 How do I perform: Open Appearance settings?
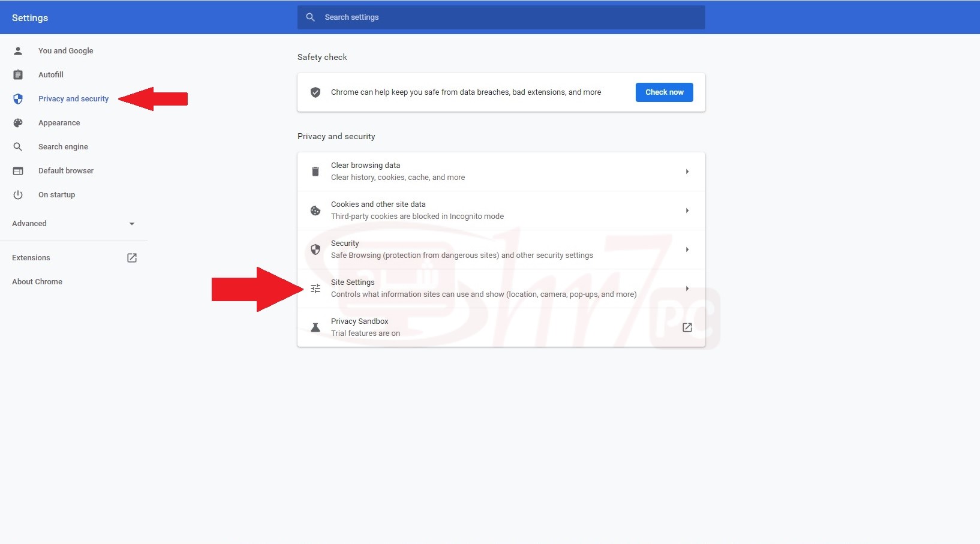click(59, 123)
